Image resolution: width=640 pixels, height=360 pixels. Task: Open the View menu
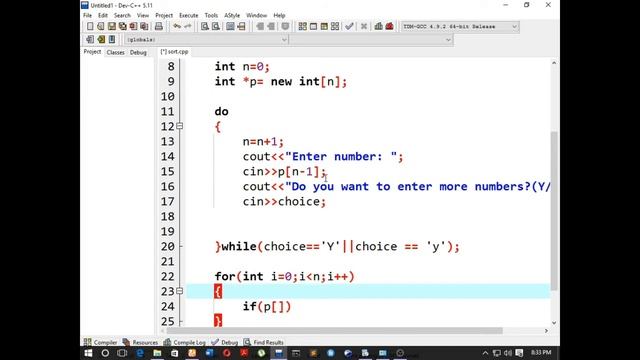point(143,16)
